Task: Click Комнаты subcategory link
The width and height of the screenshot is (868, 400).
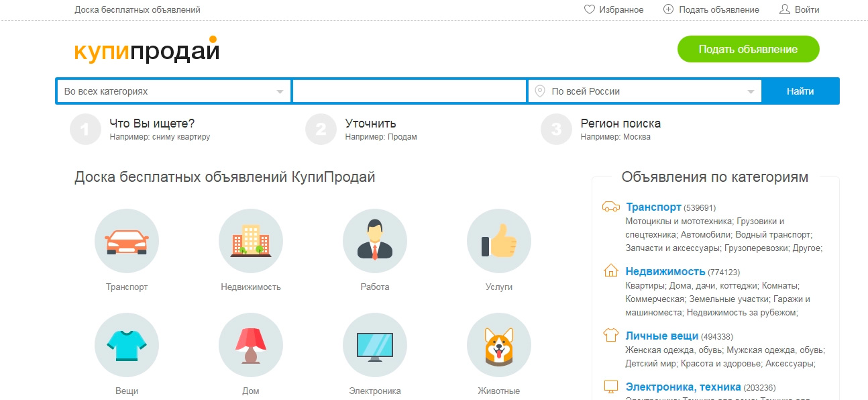Action: pyautogui.click(x=779, y=285)
